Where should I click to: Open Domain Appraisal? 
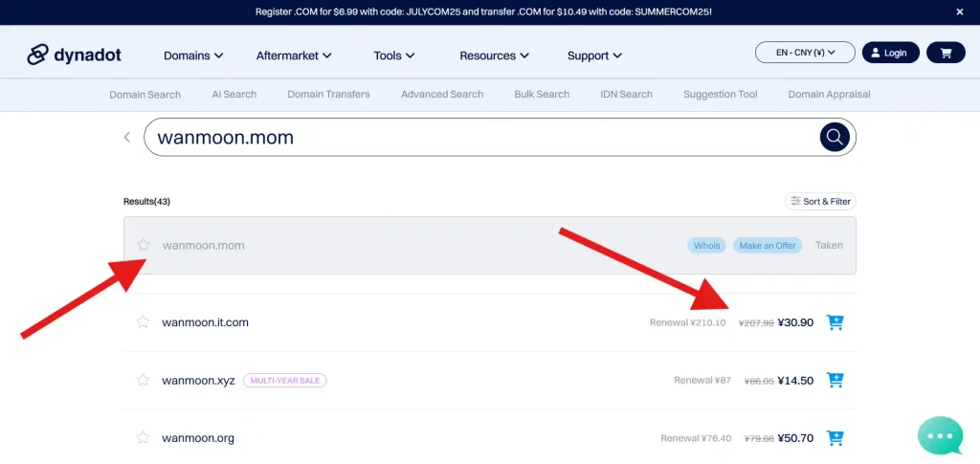(829, 95)
